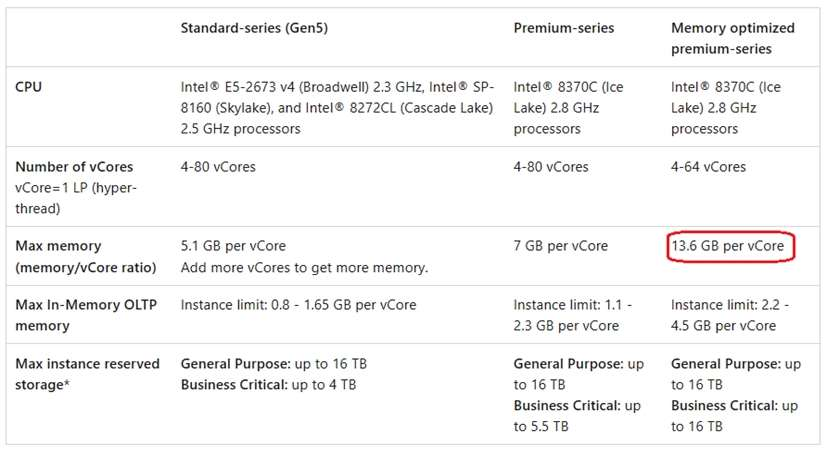The width and height of the screenshot is (827, 452).
Task: Click the red-circled 13.6 GB per vCore value
Action: pos(730,246)
